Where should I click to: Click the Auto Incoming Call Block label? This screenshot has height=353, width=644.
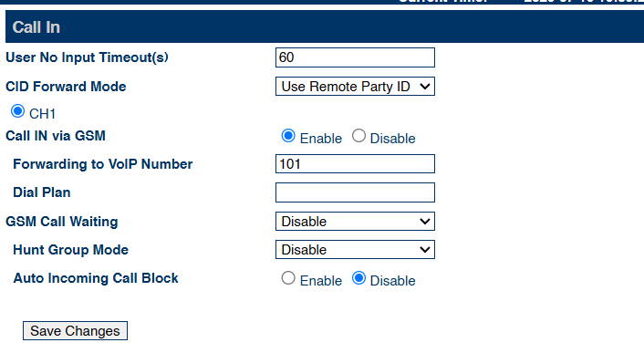pyautogui.click(x=96, y=278)
